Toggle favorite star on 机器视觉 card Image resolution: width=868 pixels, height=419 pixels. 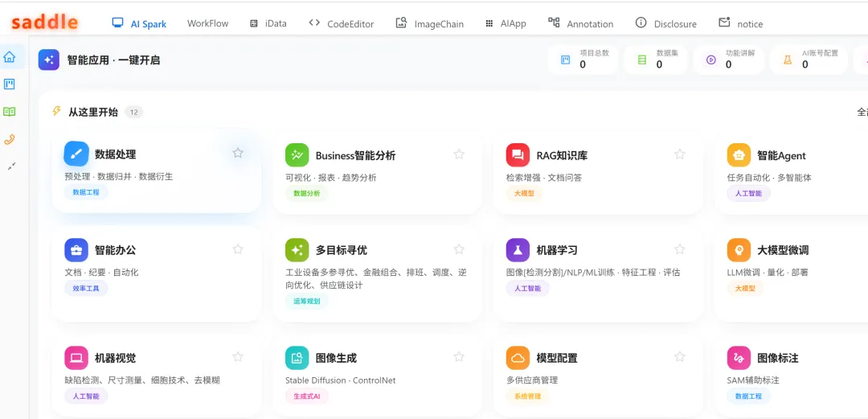coord(238,357)
